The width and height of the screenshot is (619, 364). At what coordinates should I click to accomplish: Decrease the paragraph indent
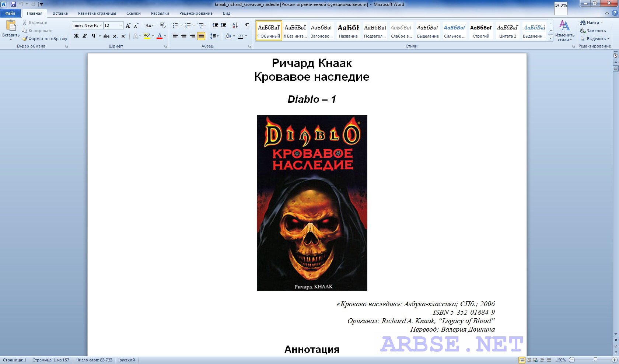215,25
